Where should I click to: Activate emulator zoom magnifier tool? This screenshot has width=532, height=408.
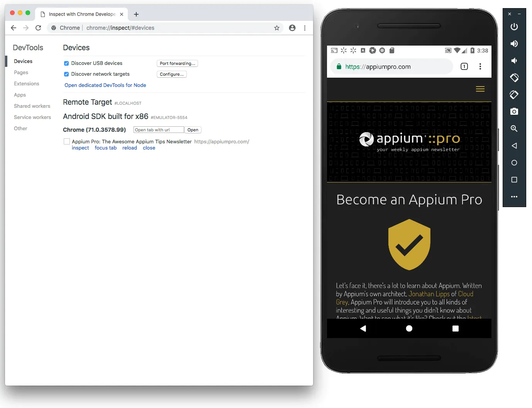[x=514, y=129]
